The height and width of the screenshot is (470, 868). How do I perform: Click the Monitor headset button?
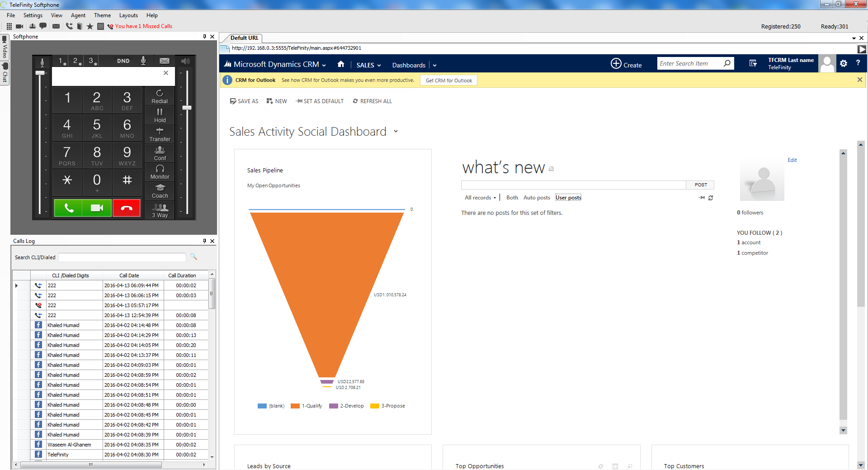160,172
